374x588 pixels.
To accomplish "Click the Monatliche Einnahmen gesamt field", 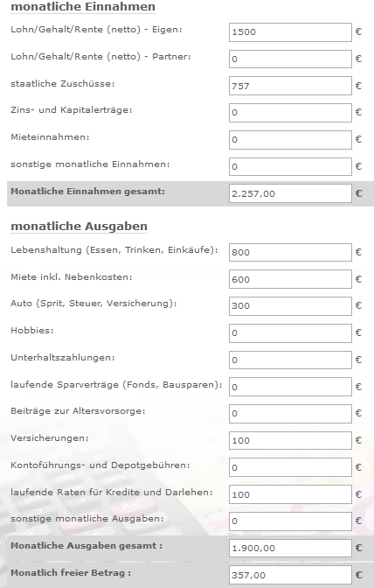I will point(290,193).
